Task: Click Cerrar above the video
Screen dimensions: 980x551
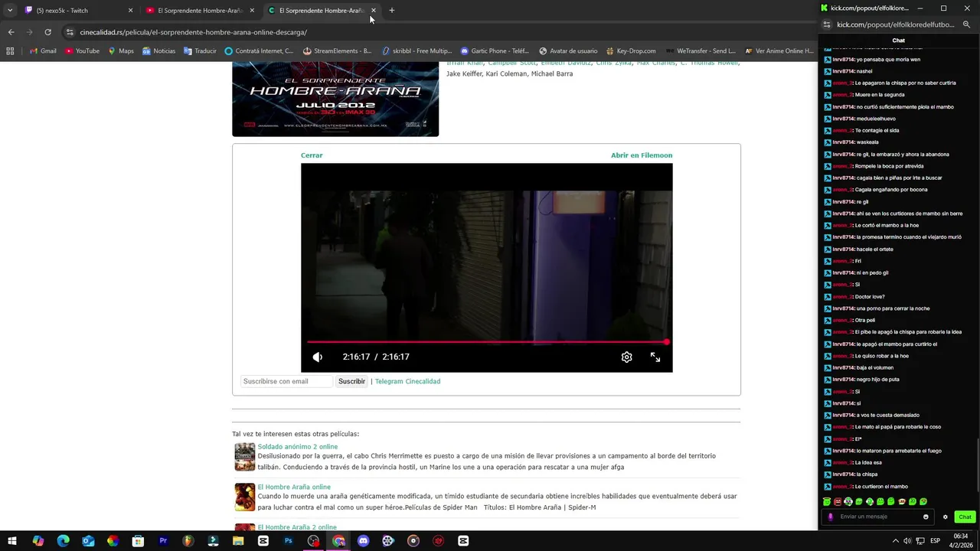Action: coord(312,155)
